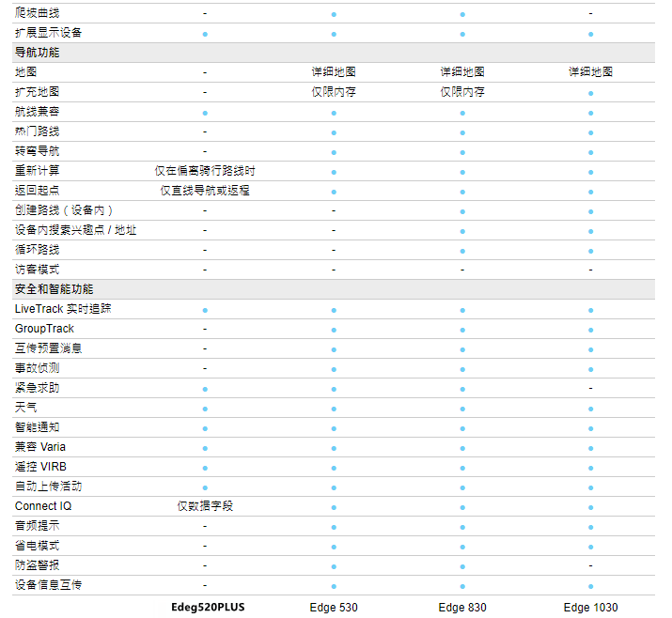Click the 仅数据字段 cell

point(205,506)
